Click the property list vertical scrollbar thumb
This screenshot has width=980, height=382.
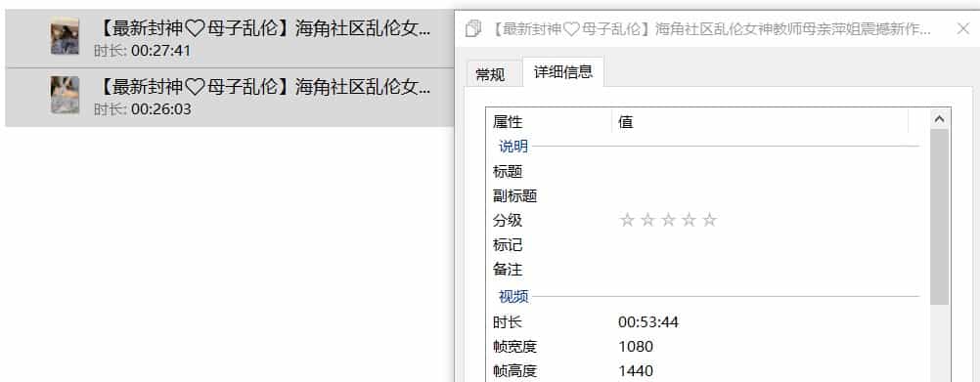coord(939,217)
